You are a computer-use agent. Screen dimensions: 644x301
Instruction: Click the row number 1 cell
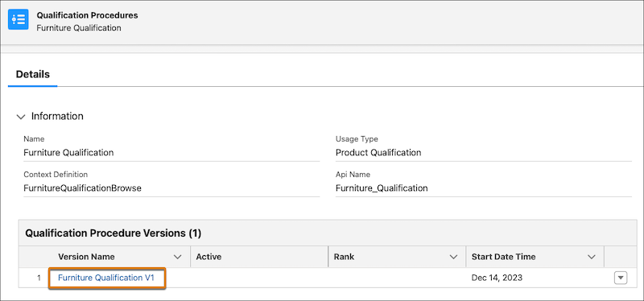pos(39,278)
